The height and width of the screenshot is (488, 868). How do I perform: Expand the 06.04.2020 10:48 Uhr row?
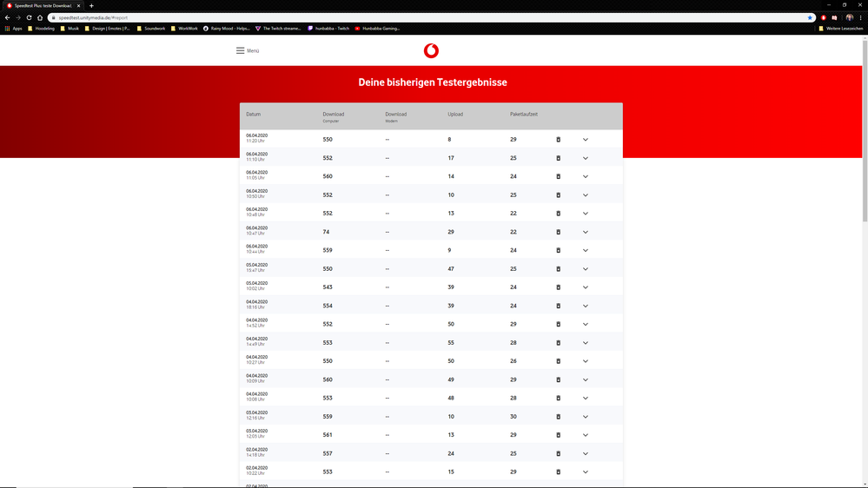coord(585,214)
